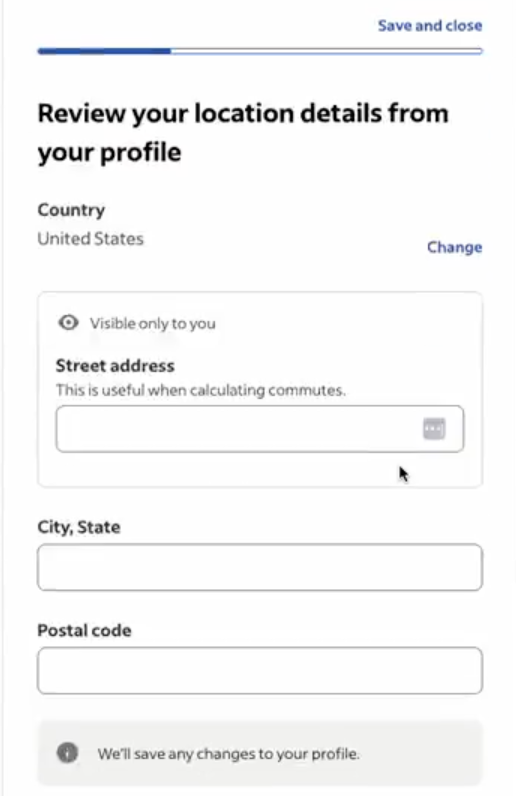Focus the City, State input field
The image size is (516, 796).
click(x=260, y=567)
